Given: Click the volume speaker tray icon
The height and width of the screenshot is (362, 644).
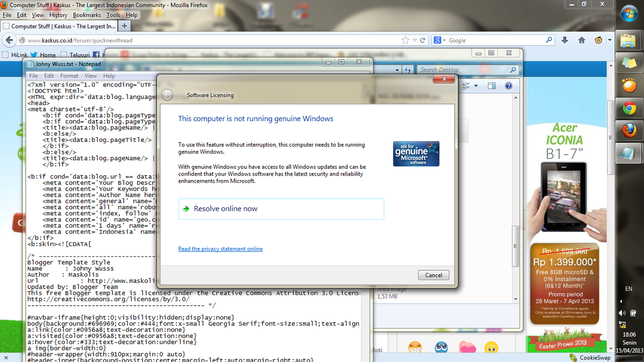Looking at the screenshot, I should (x=623, y=313).
